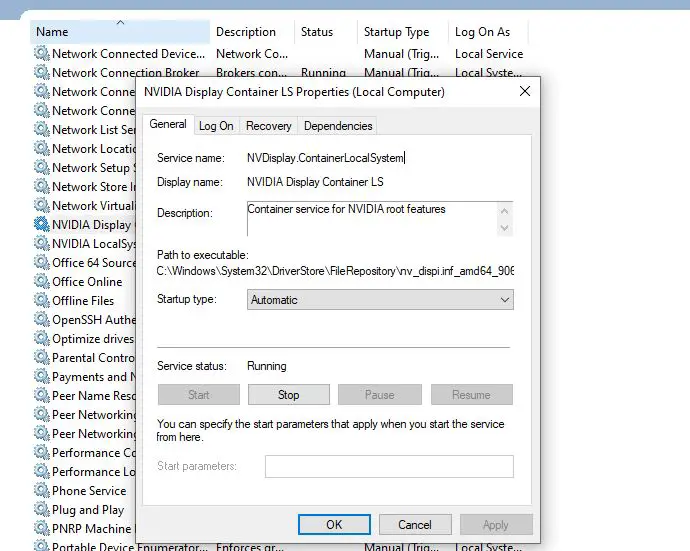Go to the Dependencies tab
690x551 pixels.
tap(338, 126)
